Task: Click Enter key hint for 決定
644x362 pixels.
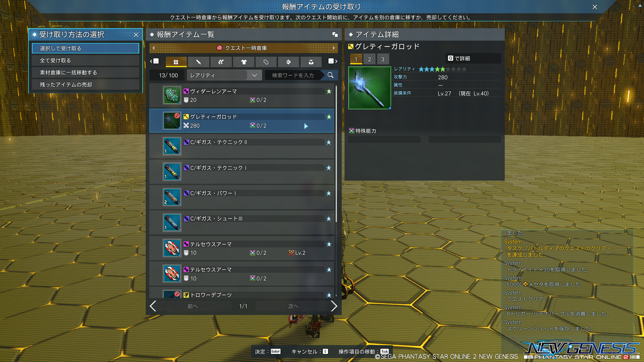Action: (x=276, y=351)
